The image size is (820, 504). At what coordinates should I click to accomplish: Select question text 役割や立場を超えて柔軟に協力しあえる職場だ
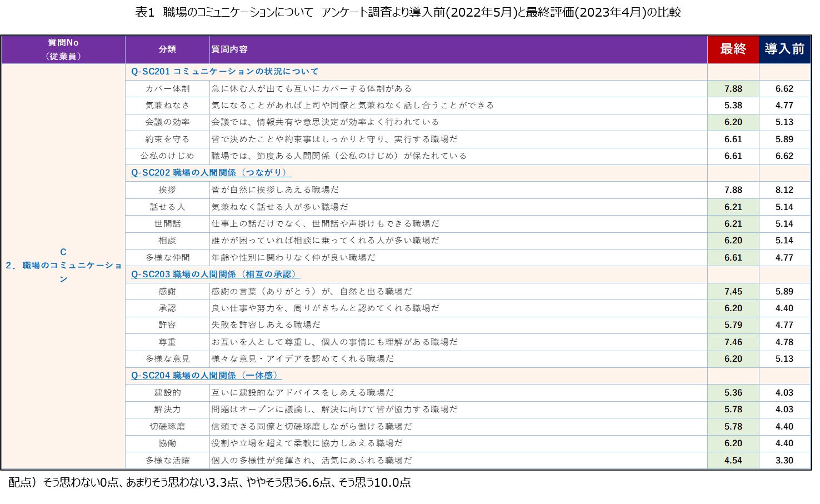[x=307, y=443]
